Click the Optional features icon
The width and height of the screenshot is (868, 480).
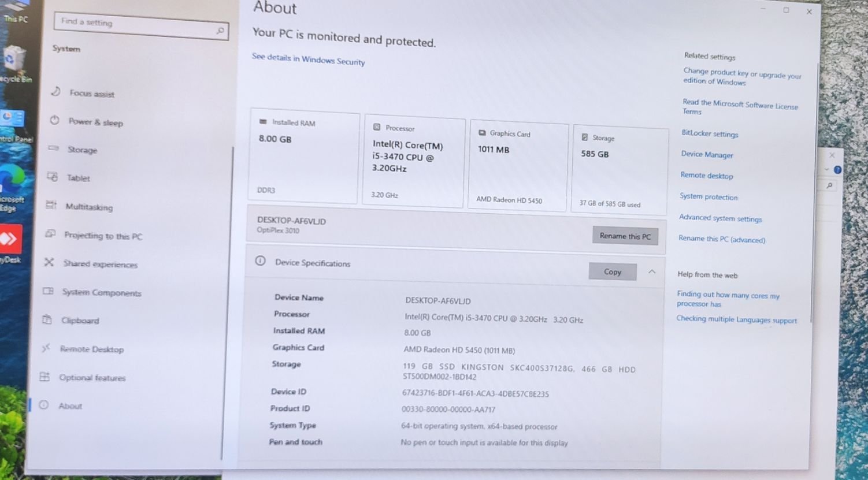click(x=44, y=377)
